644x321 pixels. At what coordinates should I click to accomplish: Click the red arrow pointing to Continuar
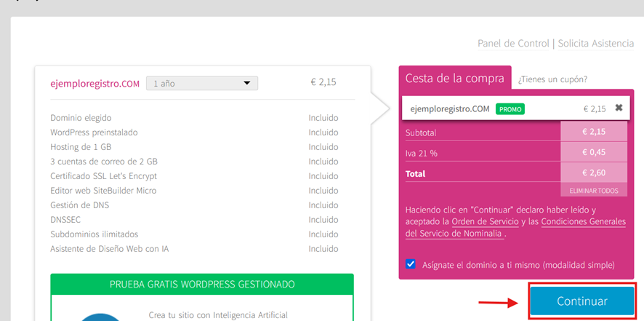tap(499, 301)
